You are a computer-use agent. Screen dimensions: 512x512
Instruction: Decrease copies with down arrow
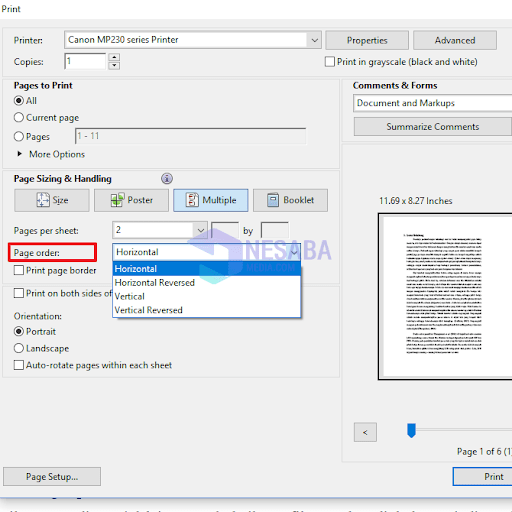[x=114, y=65]
